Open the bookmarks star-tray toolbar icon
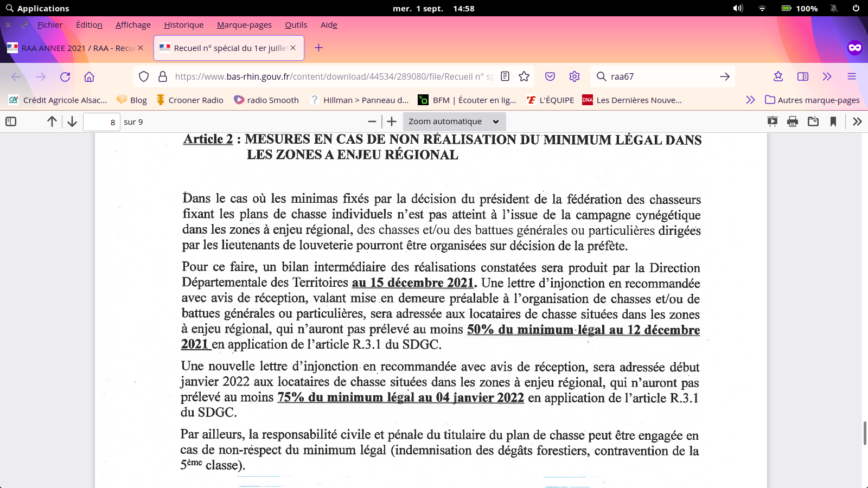The width and height of the screenshot is (868, 488). tap(778, 76)
